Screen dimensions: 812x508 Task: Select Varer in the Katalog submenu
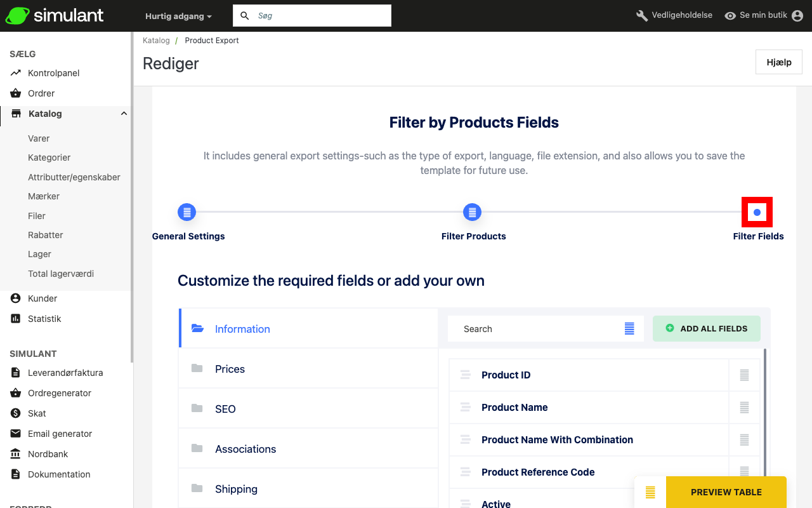pos(39,138)
